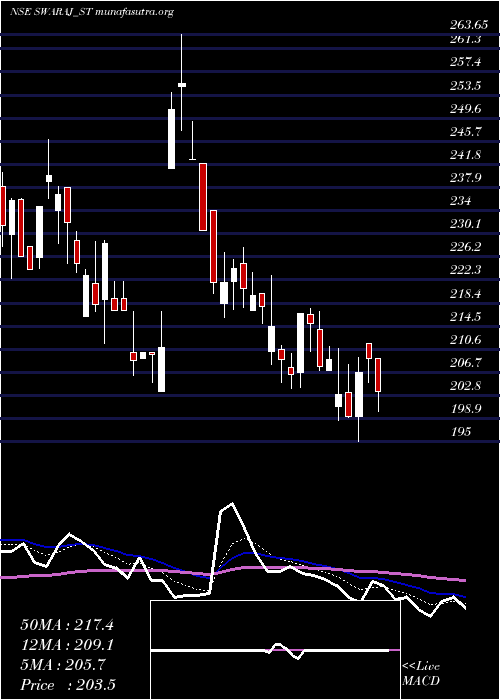Click the 50MA : 217.4 reading
The width and height of the screenshot is (500, 700).
click(67, 625)
